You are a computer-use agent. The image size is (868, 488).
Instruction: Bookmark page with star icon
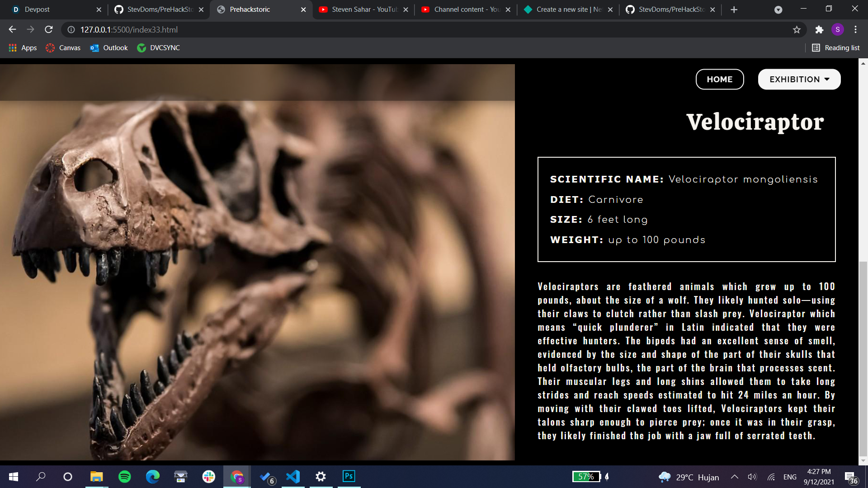pyautogui.click(x=797, y=29)
